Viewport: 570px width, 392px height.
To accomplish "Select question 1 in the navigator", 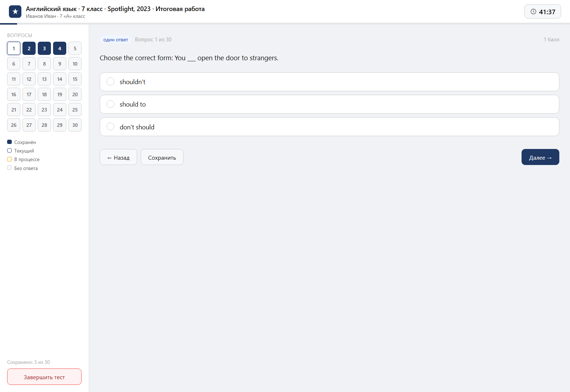I will (14, 48).
